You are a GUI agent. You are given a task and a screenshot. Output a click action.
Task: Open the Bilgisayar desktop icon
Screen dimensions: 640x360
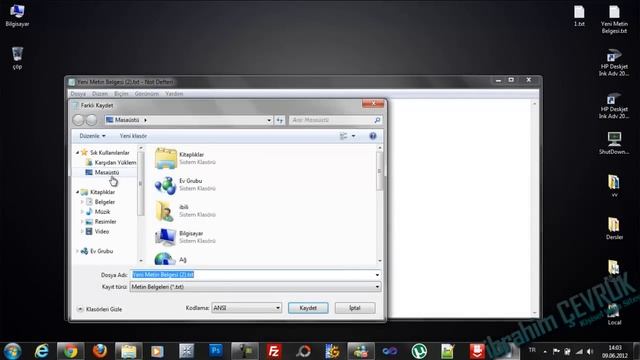(x=17, y=16)
